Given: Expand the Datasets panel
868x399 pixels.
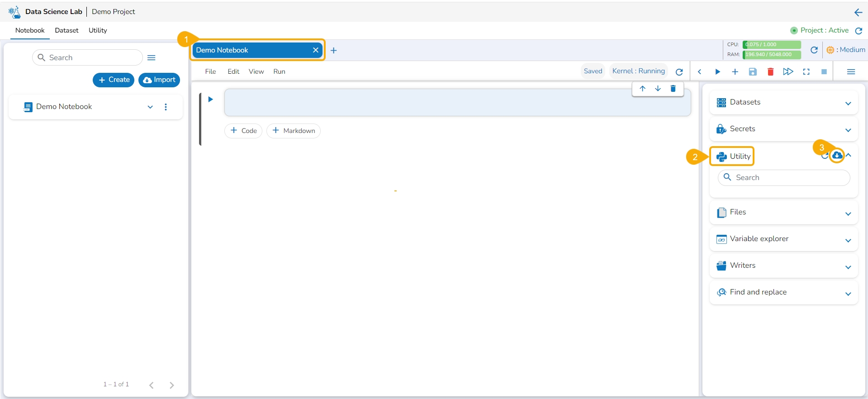Looking at the screenshot, I should tap(848, 104).
